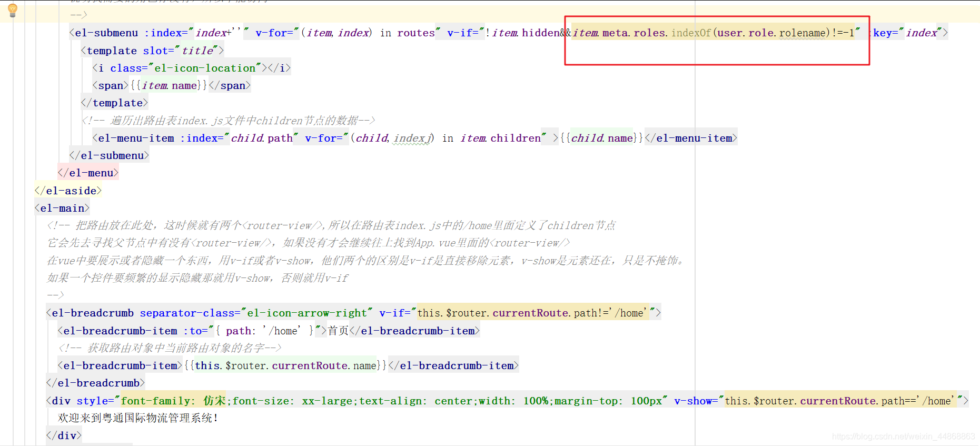Click the comment about traversing children nodes

tap(228, 121)
